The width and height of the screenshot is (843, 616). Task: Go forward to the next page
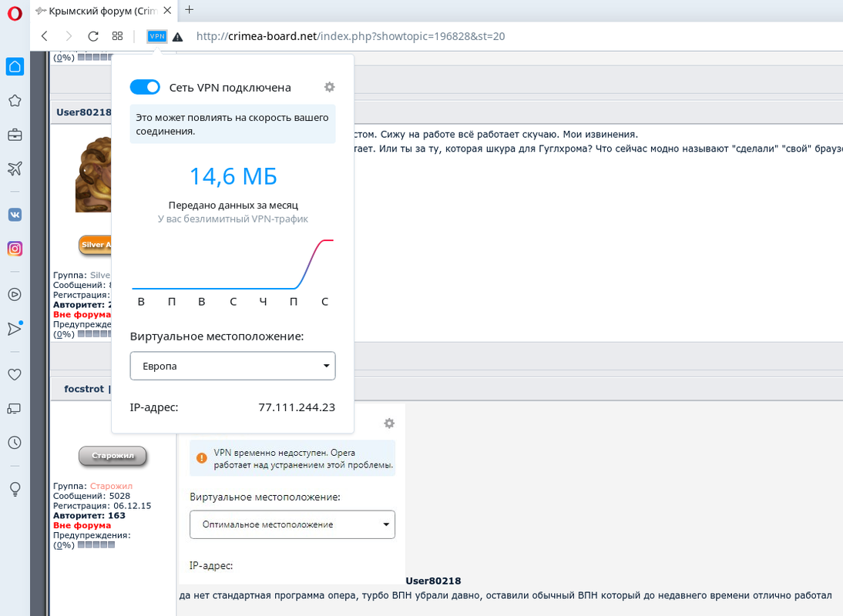[69, 36]
